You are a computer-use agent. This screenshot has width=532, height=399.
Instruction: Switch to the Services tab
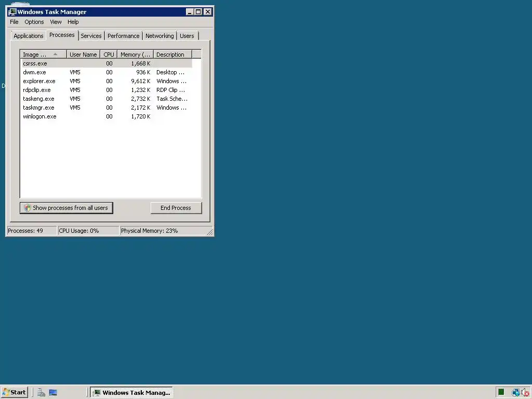point(91,36)
